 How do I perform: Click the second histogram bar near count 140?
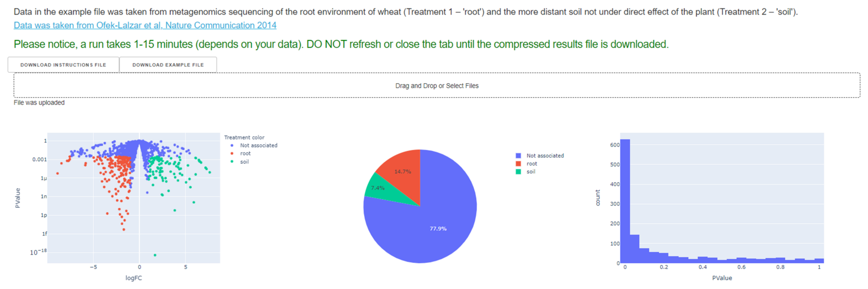tap(635, 249)
